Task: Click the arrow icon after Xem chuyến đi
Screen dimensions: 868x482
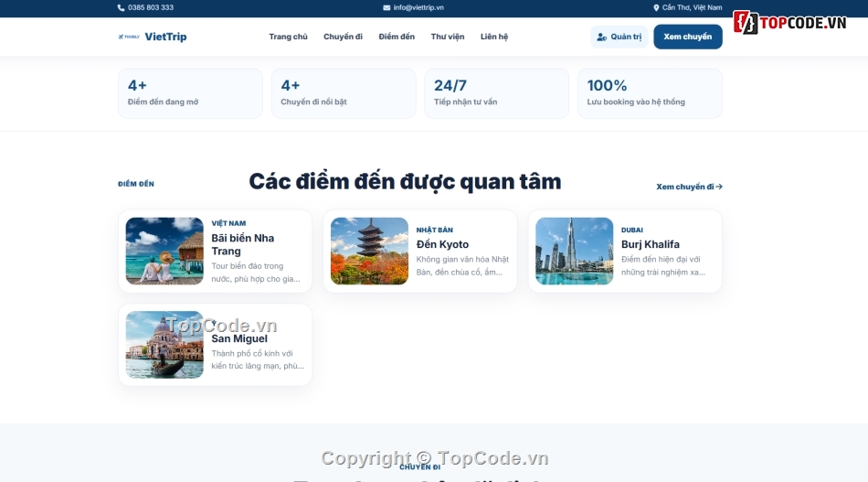Action: click(x=718, y=187)
